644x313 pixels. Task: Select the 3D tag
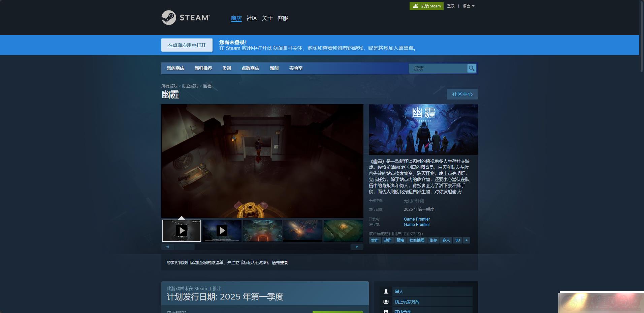click(458, 240)
